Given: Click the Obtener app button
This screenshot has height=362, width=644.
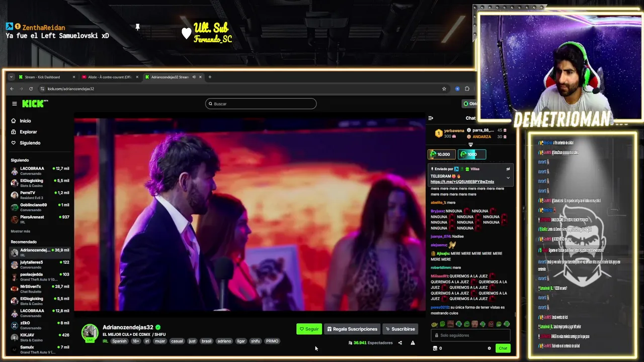Looking at the screenshot, I should [x=470, y=104].
